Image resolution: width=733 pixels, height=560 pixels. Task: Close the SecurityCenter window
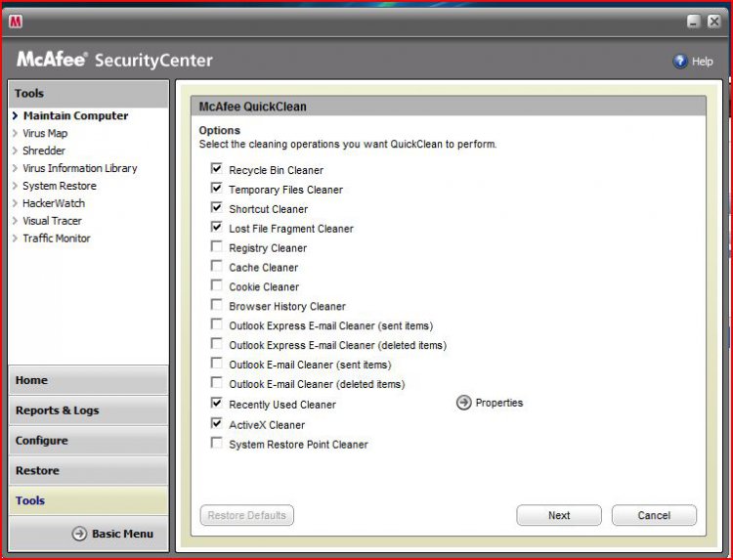713,22
